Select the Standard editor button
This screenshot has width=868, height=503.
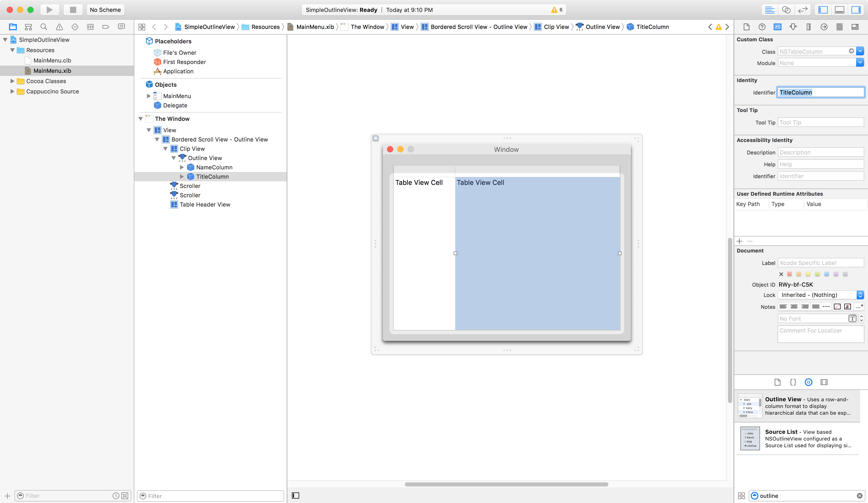(770, 10)
